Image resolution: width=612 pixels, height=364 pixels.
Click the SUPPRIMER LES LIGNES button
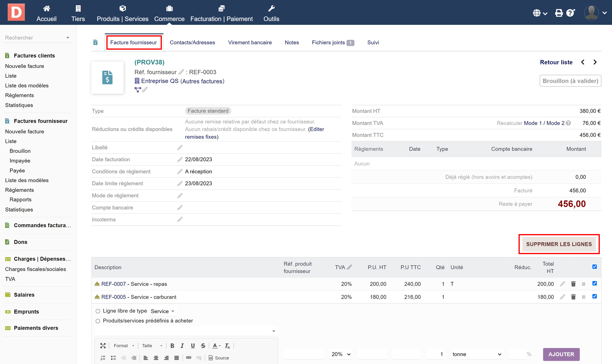coord(559,244)
